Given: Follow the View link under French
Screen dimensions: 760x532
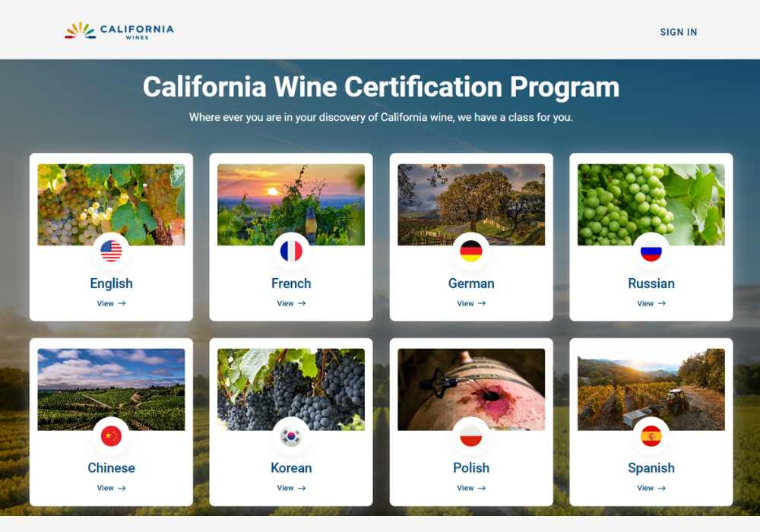Looking at the screenshot, I should [291, 303].
